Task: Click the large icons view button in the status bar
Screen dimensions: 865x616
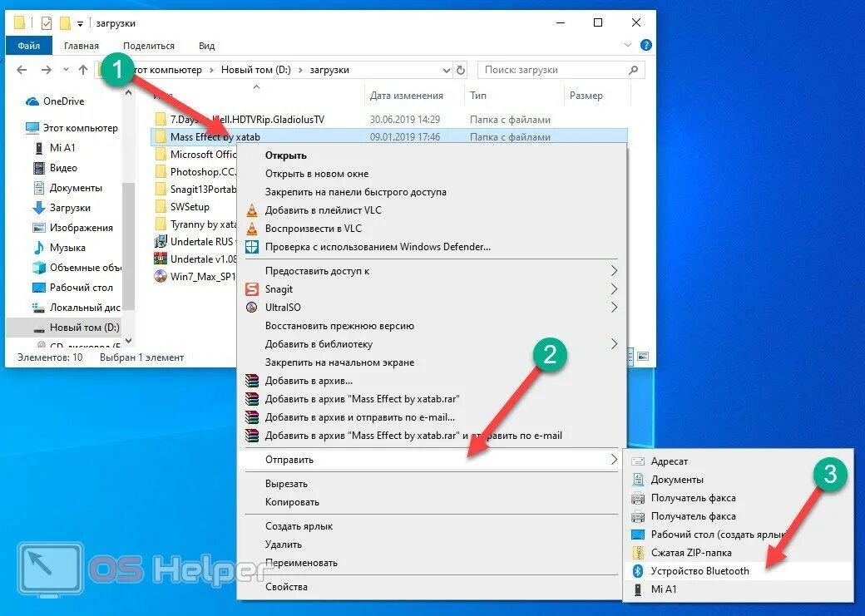Action: coord(643,357)
